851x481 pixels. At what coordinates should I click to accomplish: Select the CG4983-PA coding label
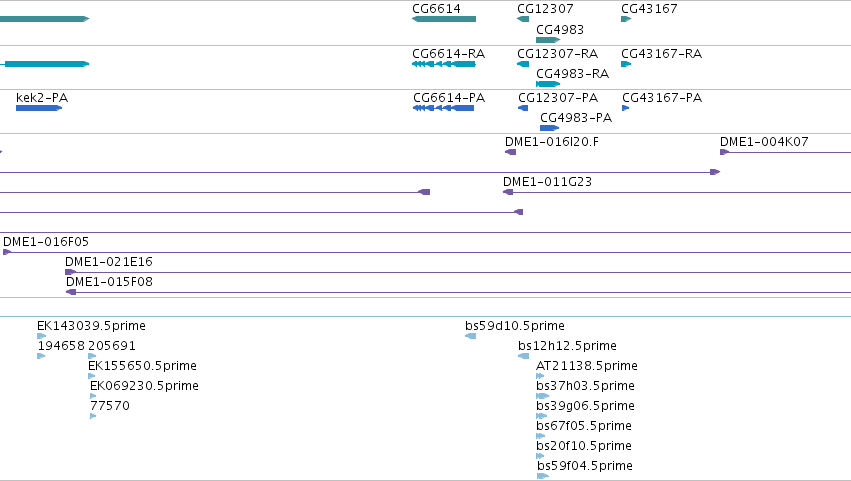pos(576,118)
